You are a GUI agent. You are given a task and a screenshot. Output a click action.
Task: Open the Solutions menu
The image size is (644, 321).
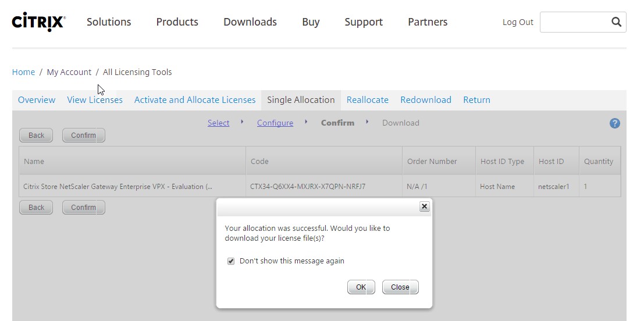(109, 22)
